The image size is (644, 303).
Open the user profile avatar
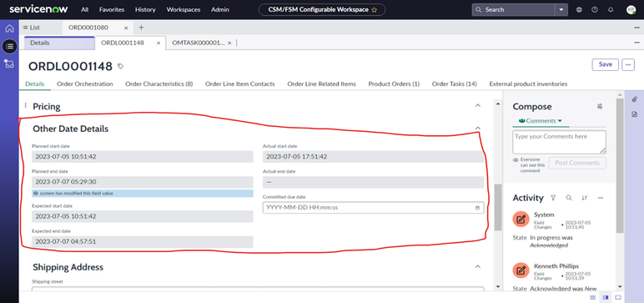click(631, 10)
